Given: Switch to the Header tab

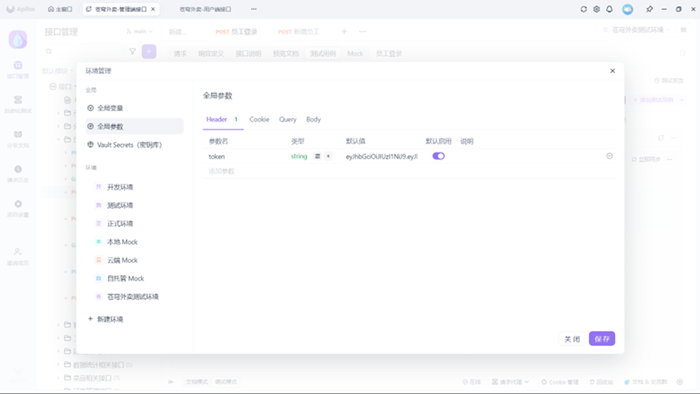Looking at the screenshot, I should coord(222,120).
